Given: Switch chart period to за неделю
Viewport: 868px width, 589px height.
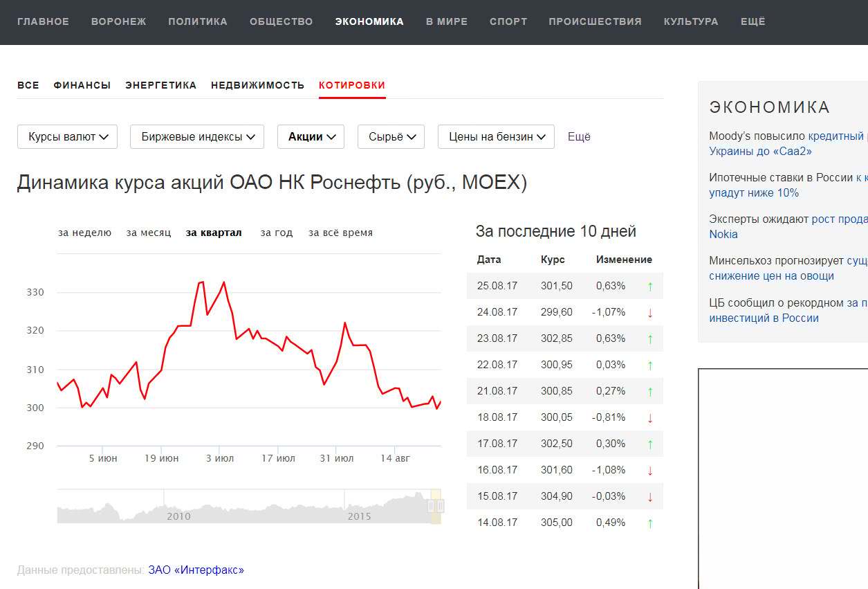Looking at the screenshot, I should [x=84, y=233].
